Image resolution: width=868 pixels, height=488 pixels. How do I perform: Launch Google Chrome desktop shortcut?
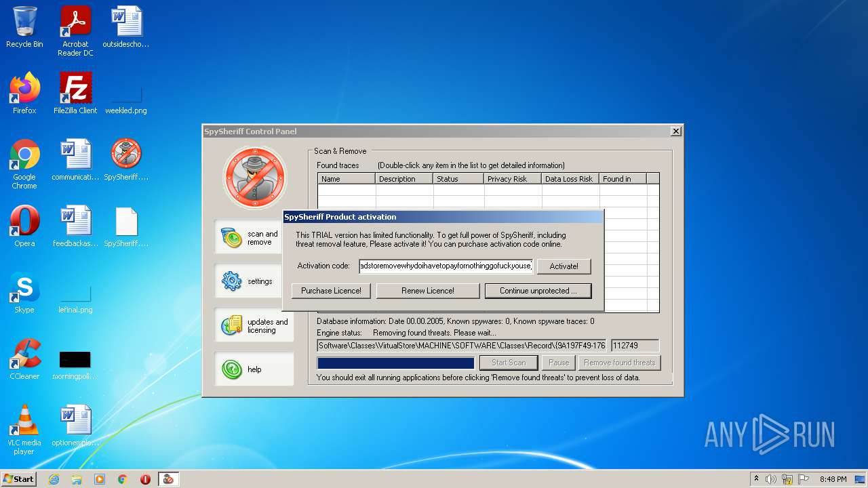(x=24, y=164)
